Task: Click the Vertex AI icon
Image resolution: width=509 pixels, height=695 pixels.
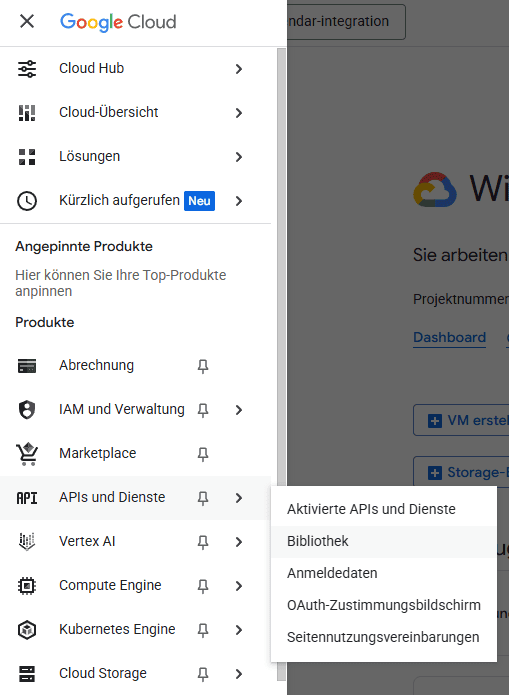Action: 27,542
